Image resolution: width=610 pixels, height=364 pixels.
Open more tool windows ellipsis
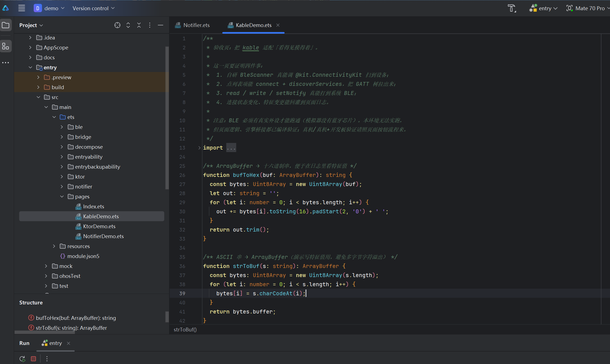(6, 63)
